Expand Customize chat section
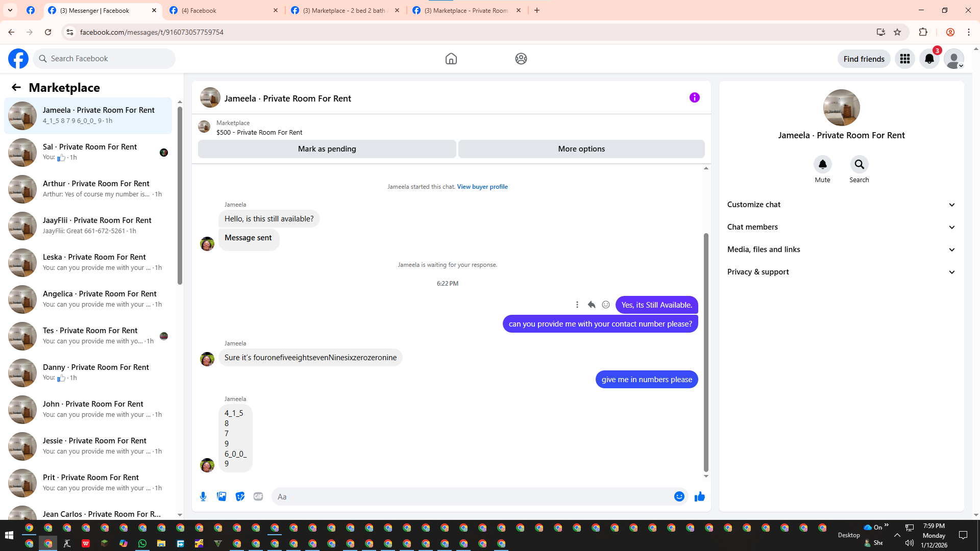The height and width of the screenshot is (551, 980). [841, 205]
